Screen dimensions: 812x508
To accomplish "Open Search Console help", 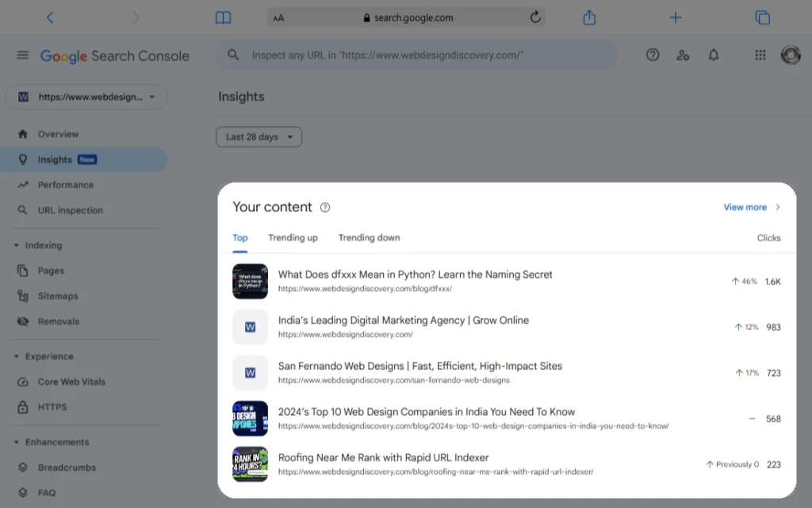I will pyautogui.click(x=653, y=55).
